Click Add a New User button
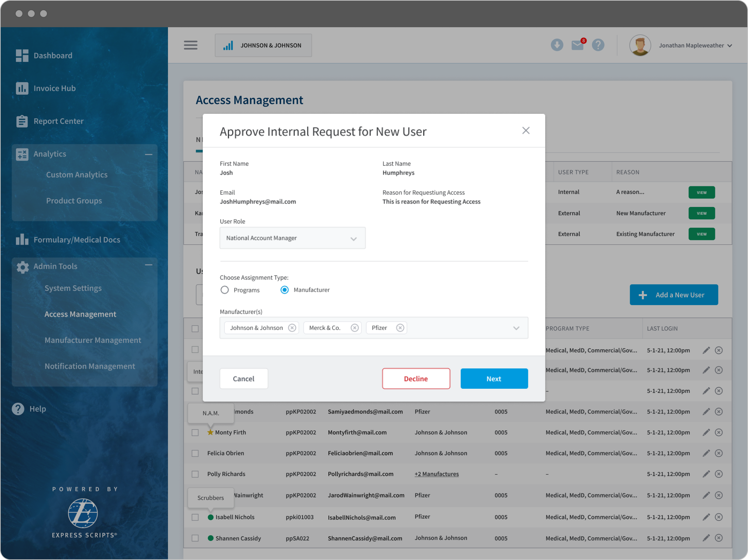This screenshot has height=560, width=748. (674, 295)
